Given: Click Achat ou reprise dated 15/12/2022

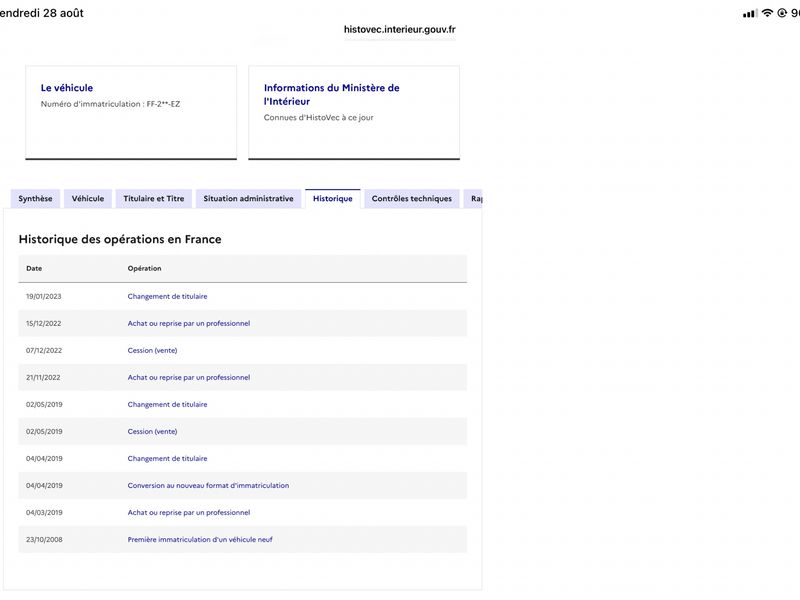Looking at the screenshot, I should 189,323.
